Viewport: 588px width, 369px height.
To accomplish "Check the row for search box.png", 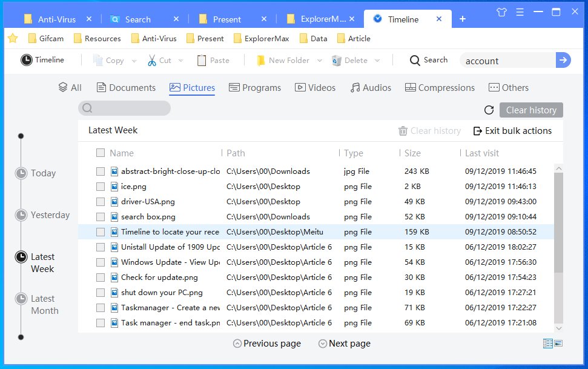I will coord(100,216).
